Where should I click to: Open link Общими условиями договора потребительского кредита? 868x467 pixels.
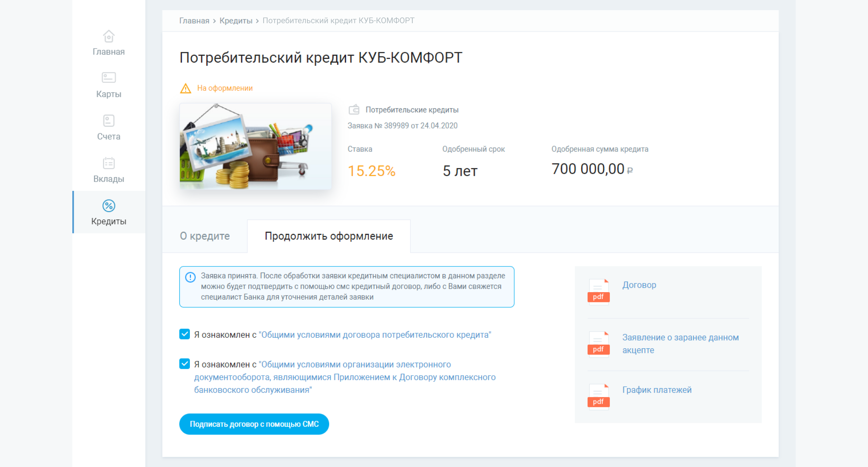[x=375, y=335]
